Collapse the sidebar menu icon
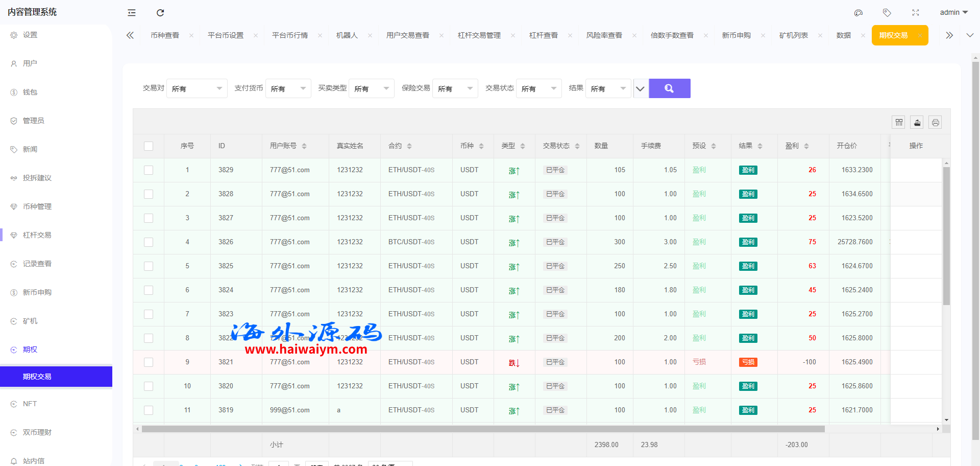The image size is (980, 466). pos(132,13)
